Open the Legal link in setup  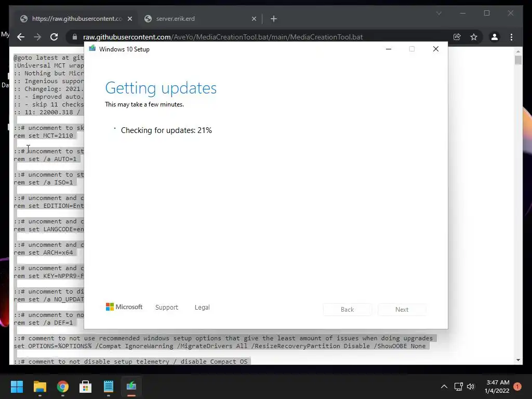(x=202, y=308)
